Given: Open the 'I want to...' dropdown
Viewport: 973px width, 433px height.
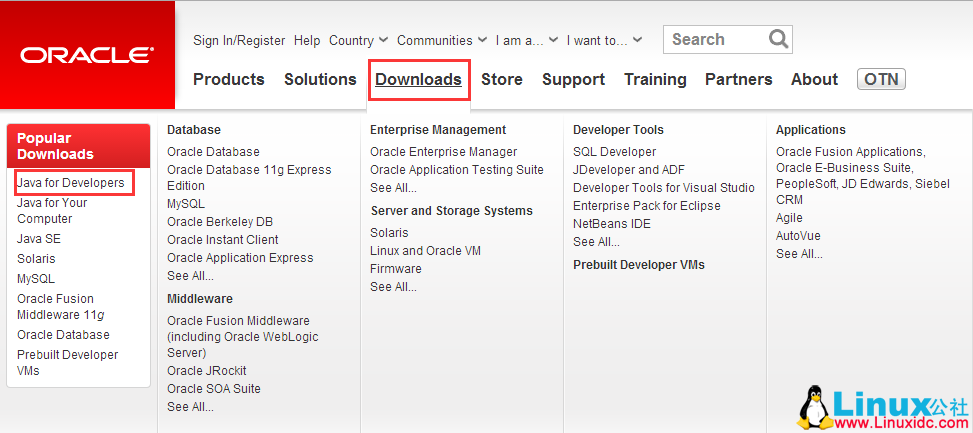Looking at the screenshot, I should 604,40.
